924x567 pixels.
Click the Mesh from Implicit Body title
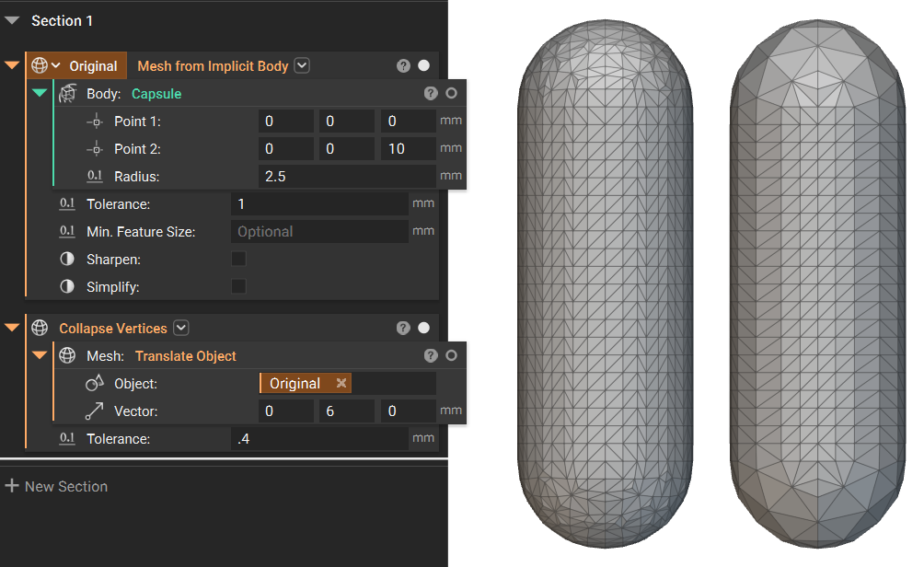click(213, 66)
